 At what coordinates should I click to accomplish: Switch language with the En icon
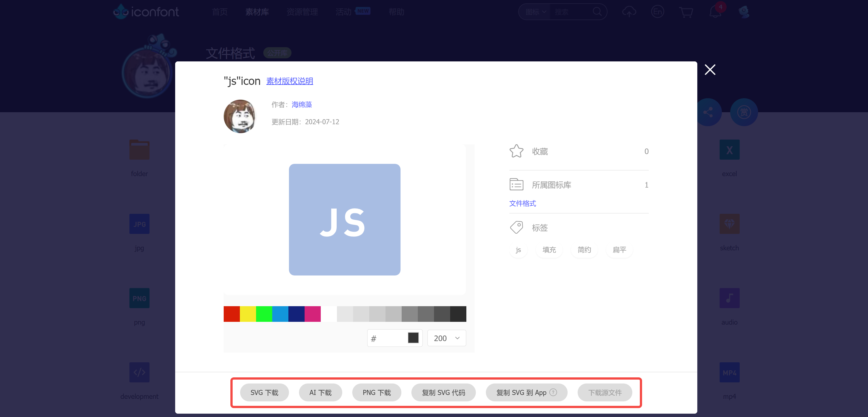click(657, 12)
